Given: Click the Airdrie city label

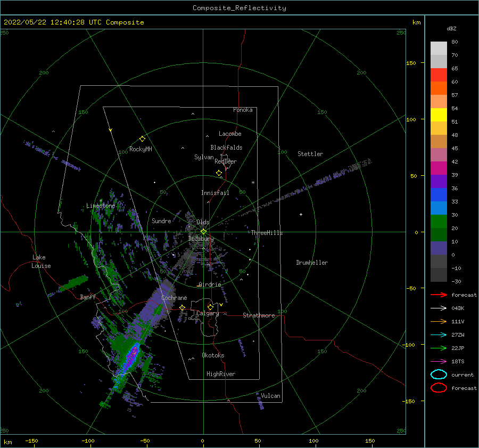Looking at the screenshot, I should click(210, 284).
